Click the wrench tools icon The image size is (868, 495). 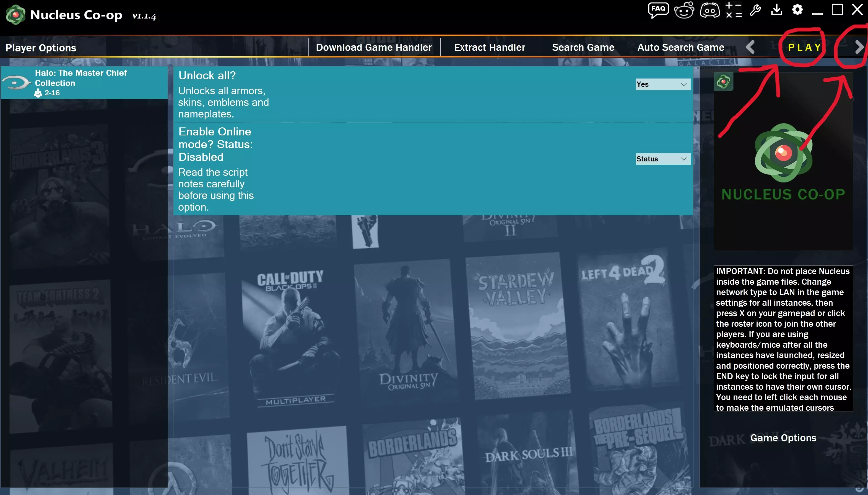click(x=755, y=10)
